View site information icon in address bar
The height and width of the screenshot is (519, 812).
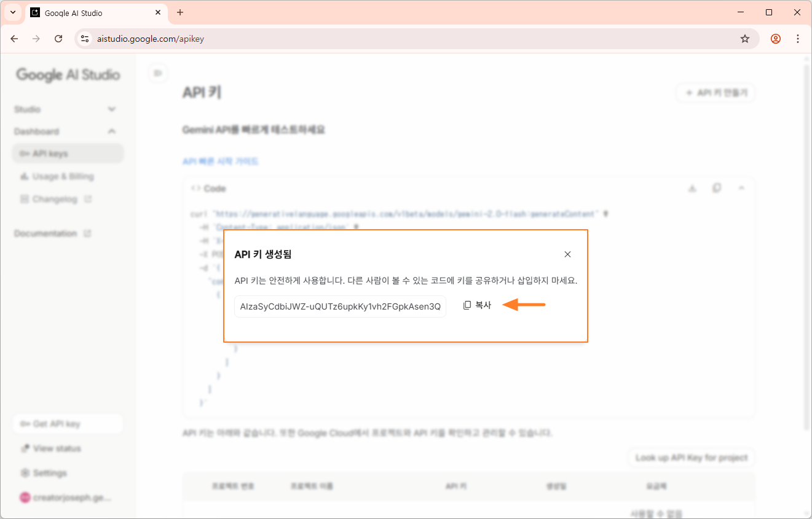click(85, 39)
